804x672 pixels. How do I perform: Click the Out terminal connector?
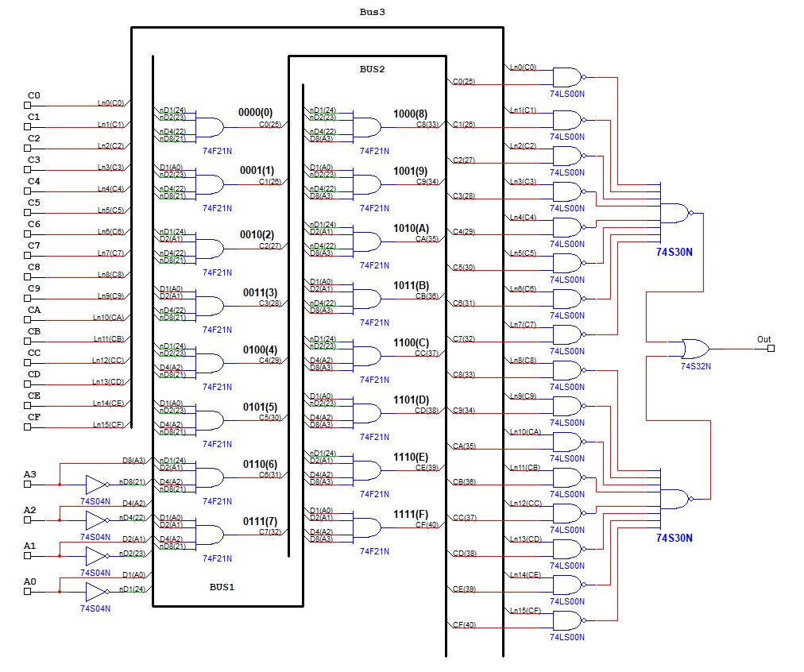(769, 349)
